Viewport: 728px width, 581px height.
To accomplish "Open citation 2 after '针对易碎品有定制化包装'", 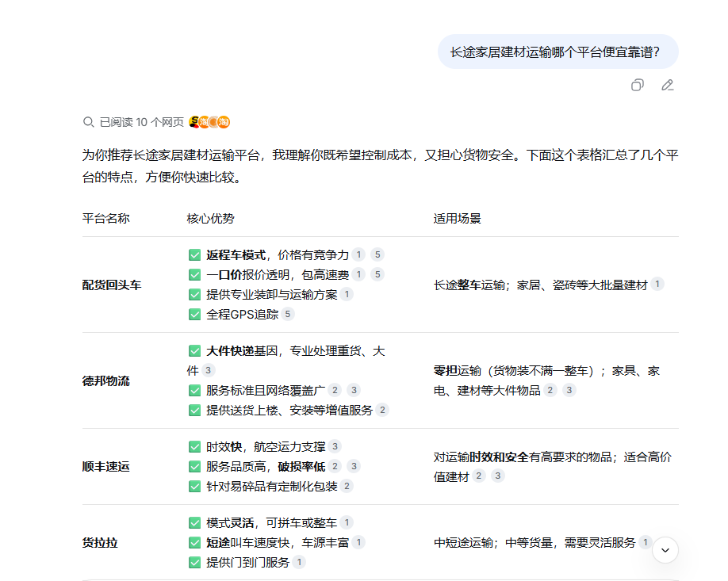I will point(347,486).
